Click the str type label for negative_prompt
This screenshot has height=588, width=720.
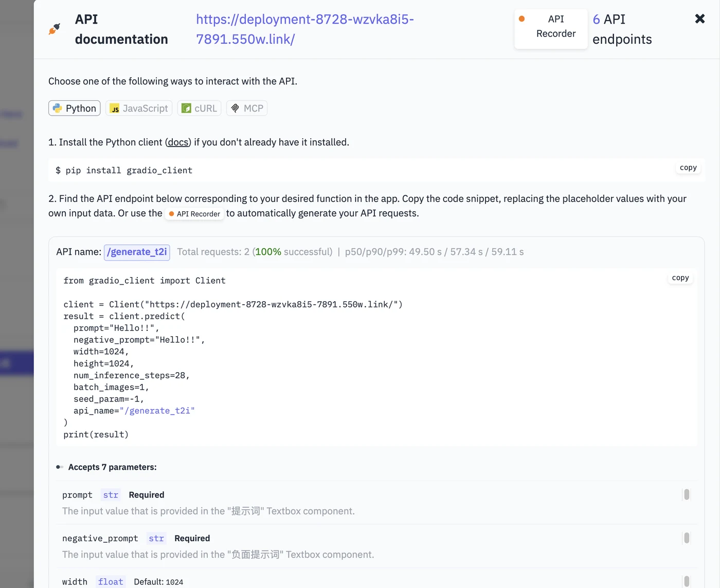click(x=156, y=539)
